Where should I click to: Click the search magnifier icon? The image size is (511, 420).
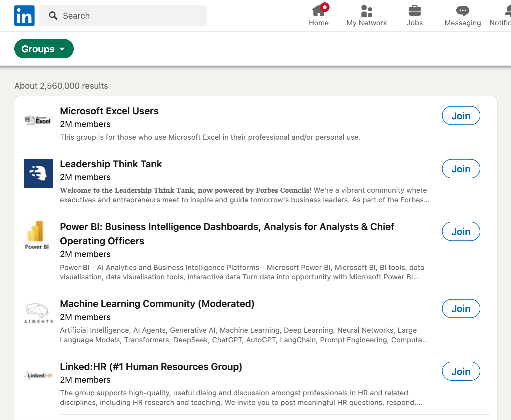[53, 15]
